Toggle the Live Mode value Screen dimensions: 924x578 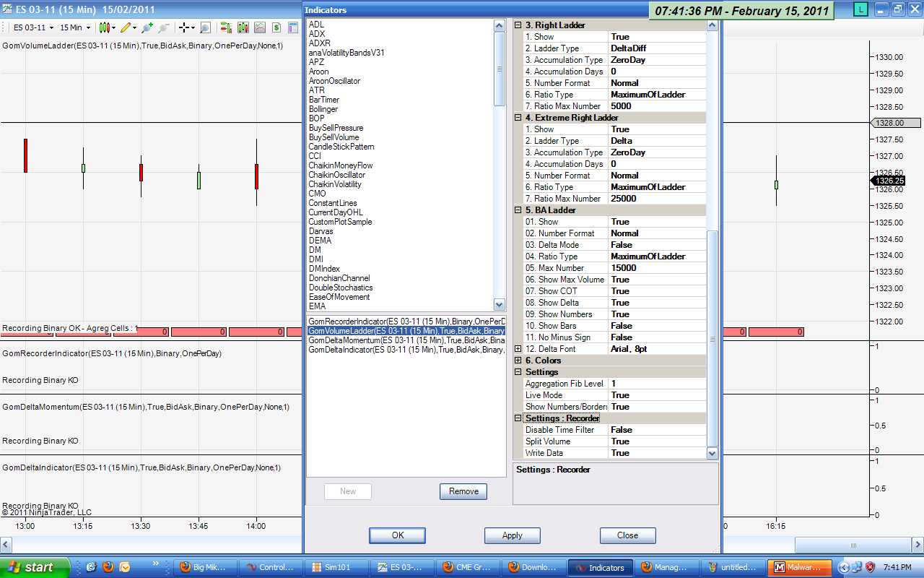656,395
